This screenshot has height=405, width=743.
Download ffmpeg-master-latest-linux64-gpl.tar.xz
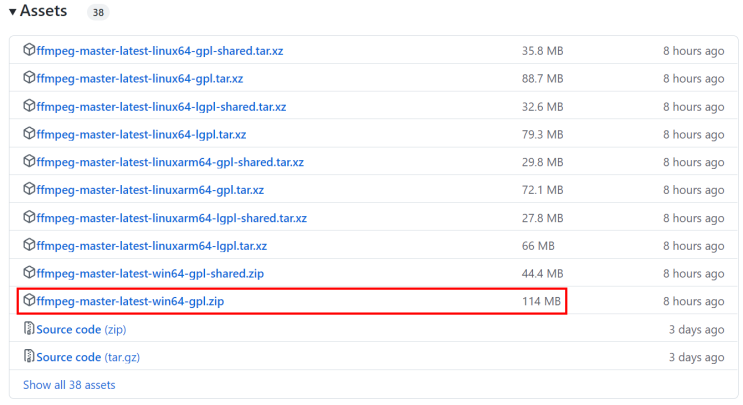(x=140, y=79)
